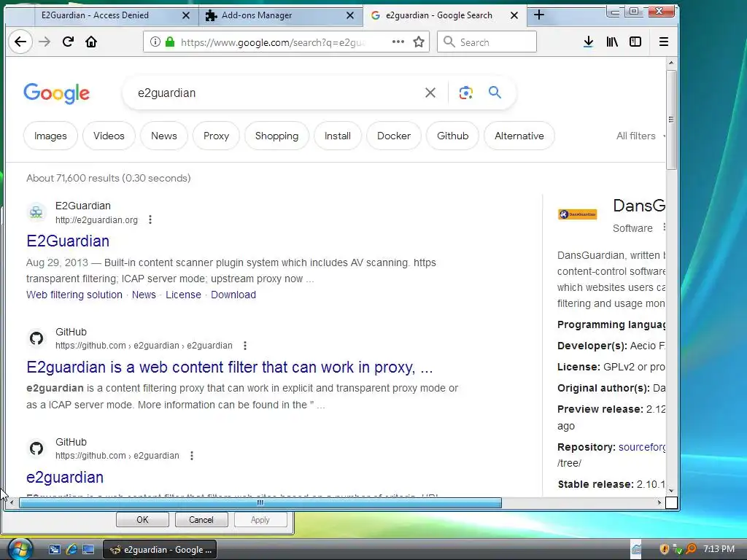
Task: Open the Downloads arrow in toolbar
Action: (589, 42)
